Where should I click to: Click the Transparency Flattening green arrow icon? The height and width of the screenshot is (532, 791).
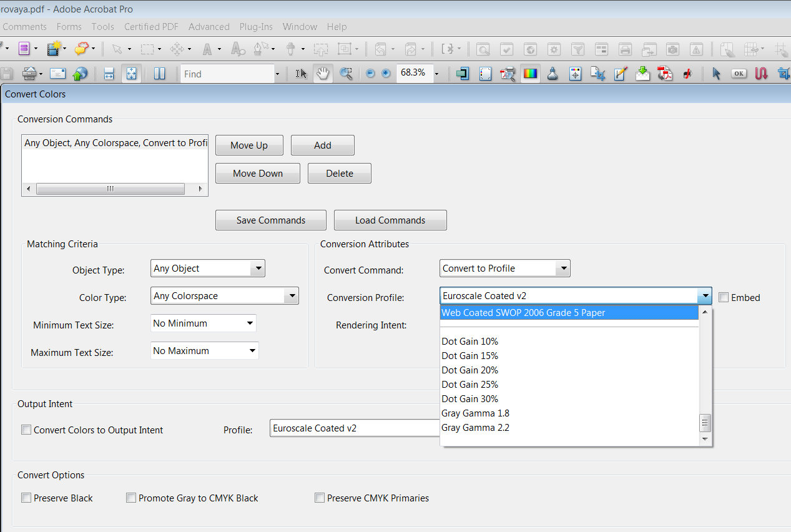(643, 74)
